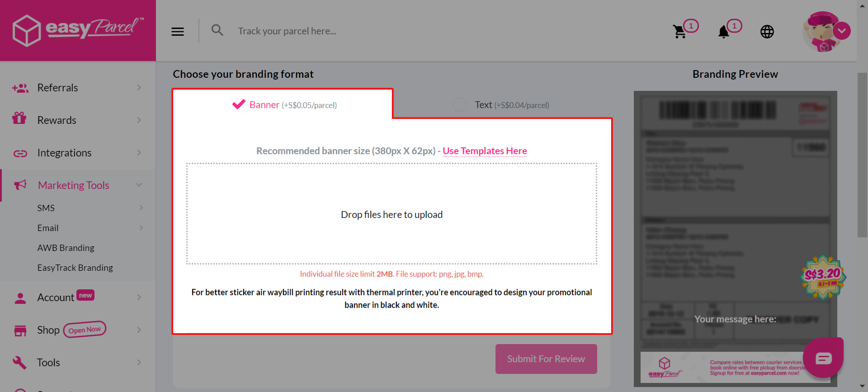Select the Banner branding format
The width and height of the screenshot is (868, 392).
pos(284,105)
